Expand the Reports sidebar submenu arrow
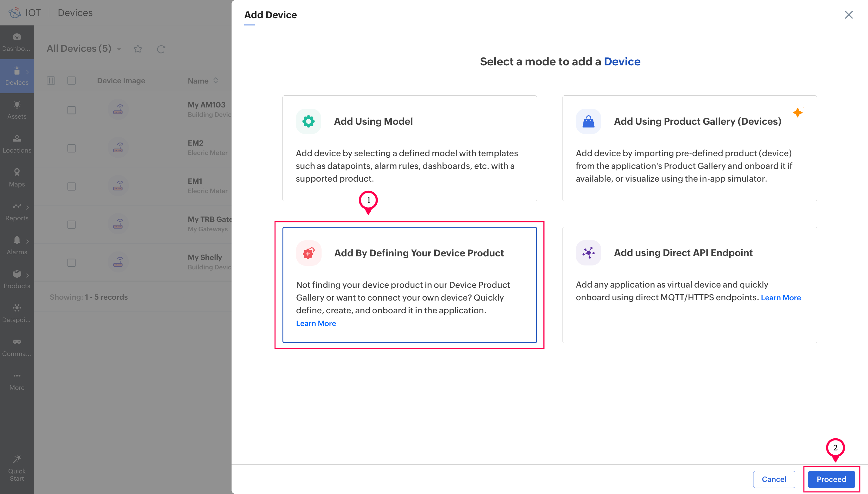 pyautogui.click(x=28, y=207)
